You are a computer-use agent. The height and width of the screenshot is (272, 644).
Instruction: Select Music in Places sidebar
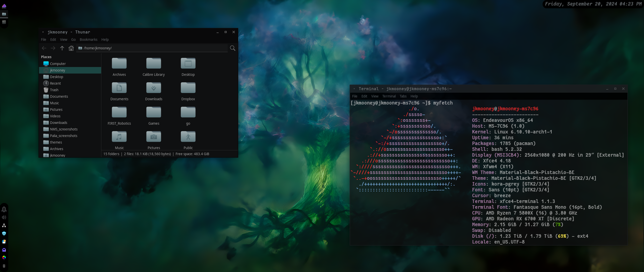(70, 103)
